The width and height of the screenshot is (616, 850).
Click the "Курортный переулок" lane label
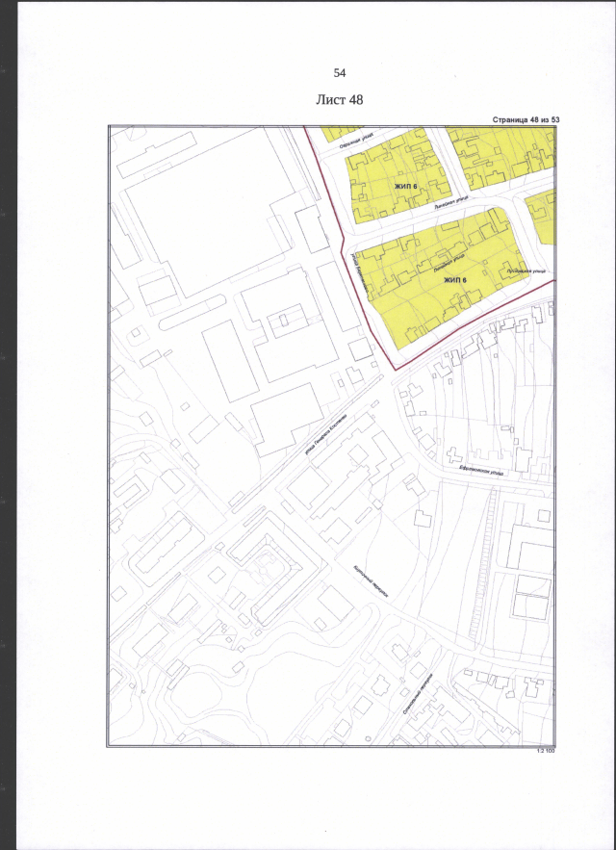pyautogui.click(x=370, y=583)
